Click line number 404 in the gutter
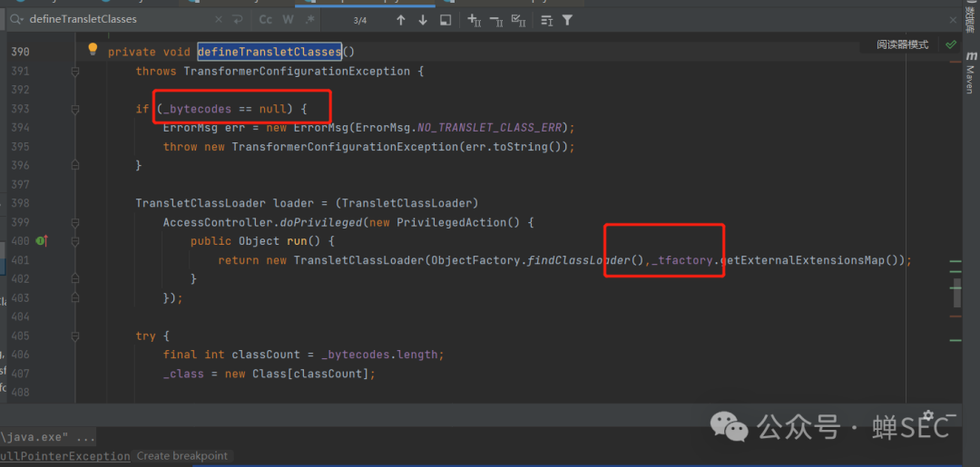Screen dimensions: 980x467 point(20,317)
